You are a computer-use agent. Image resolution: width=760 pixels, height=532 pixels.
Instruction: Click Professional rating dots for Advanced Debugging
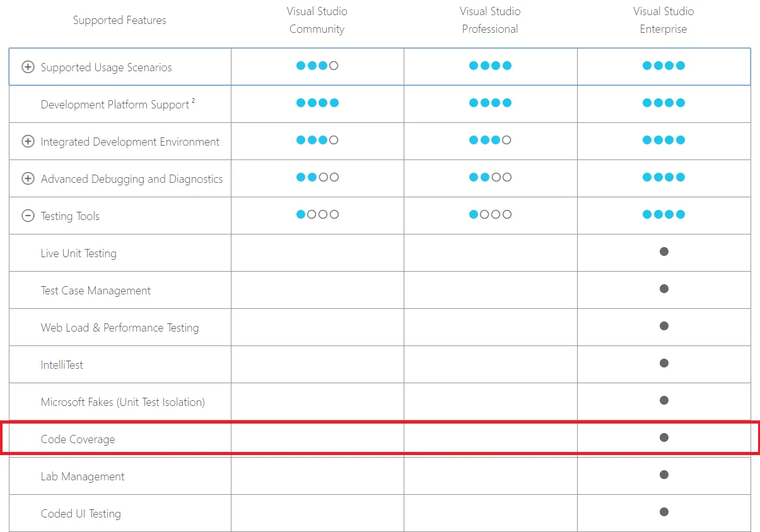490,177
